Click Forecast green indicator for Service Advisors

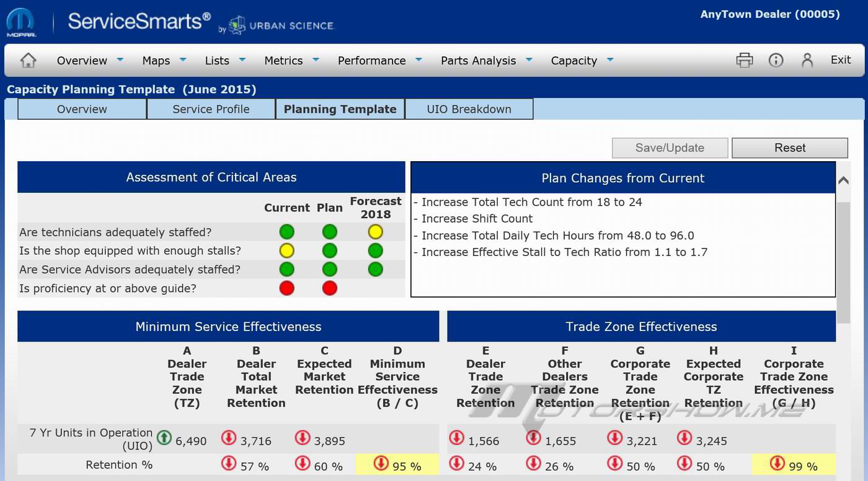[x=375, y=269]
